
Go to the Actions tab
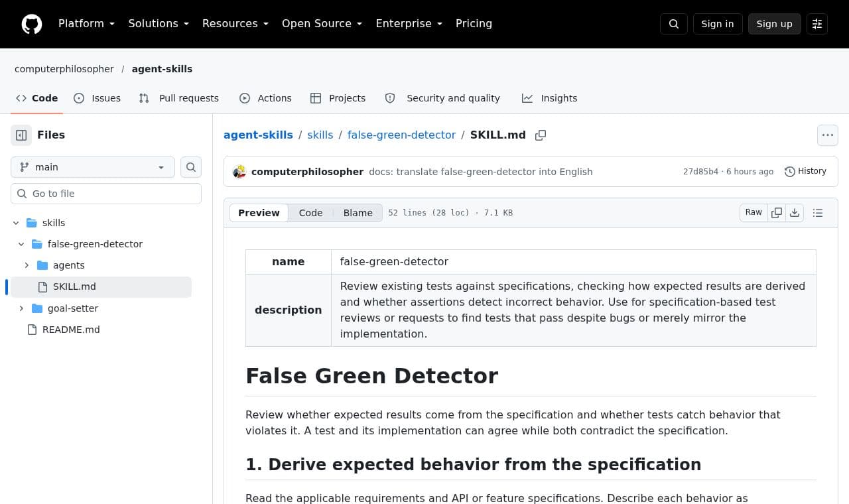[x=265, y=98]
